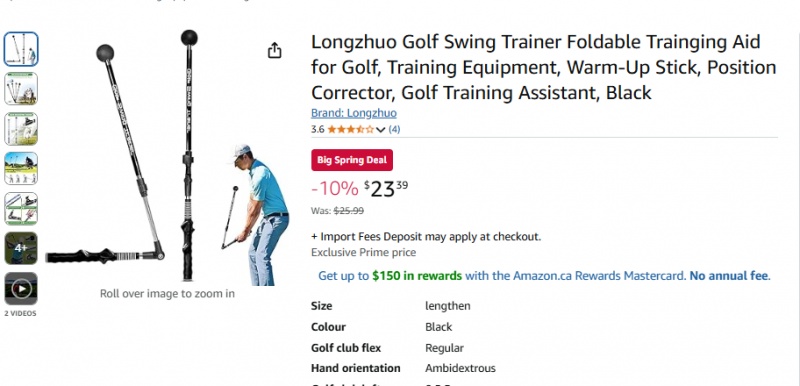Select the first product thumbnail
Viewport: 800px width, 386px height.
pos(21,49)
